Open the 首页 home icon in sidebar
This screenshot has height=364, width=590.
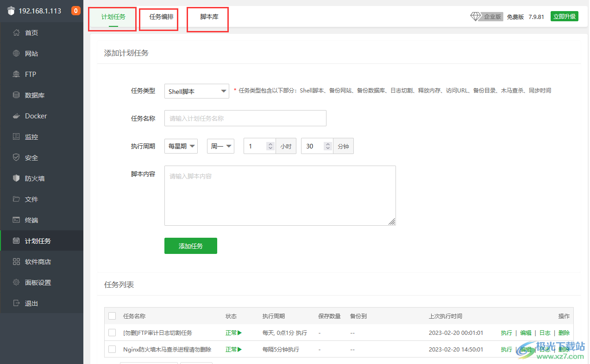click(16, 33)
